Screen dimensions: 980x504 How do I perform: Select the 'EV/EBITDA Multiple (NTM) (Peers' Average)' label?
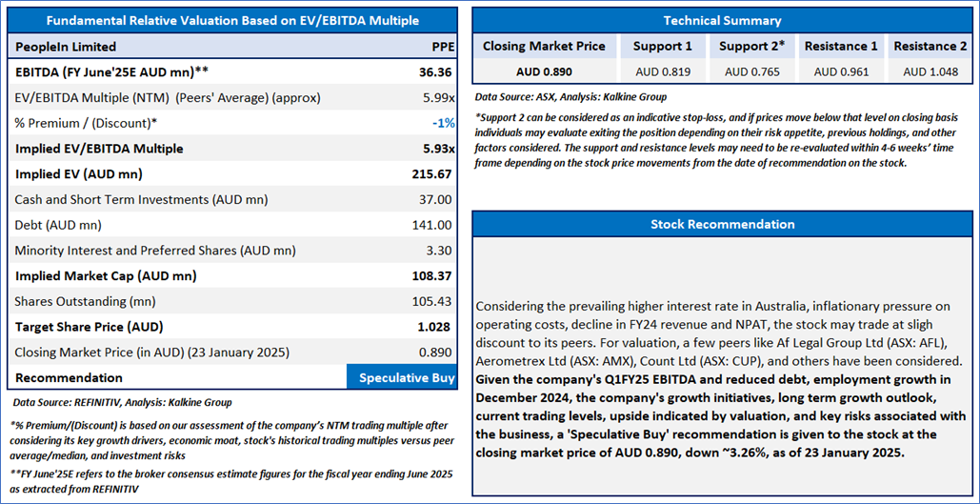pos(168,97)
